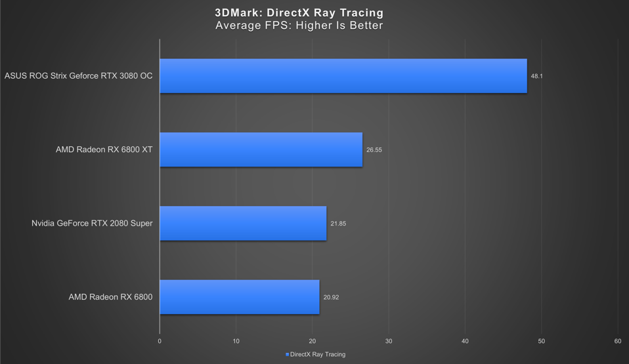
Task: Select the axis tick label 40
Action: coord(465,341)
